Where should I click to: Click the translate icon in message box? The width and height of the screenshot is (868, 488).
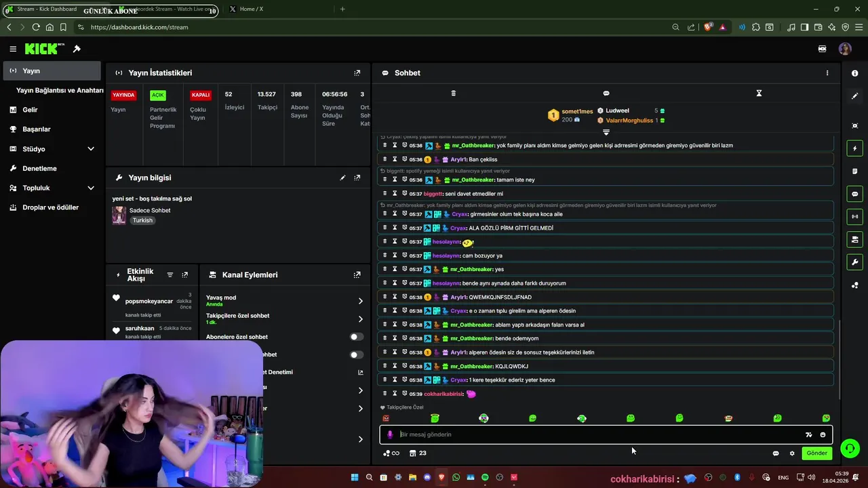click(808, 434)
